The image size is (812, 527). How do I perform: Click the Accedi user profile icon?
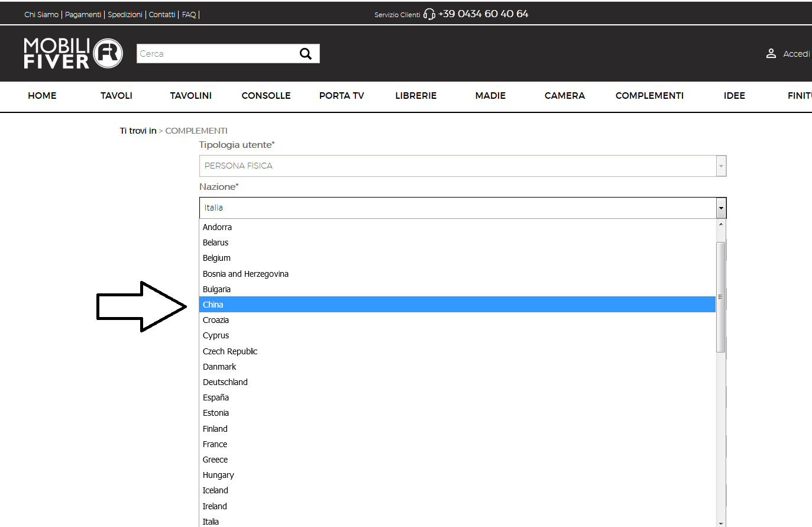[771, 54]
